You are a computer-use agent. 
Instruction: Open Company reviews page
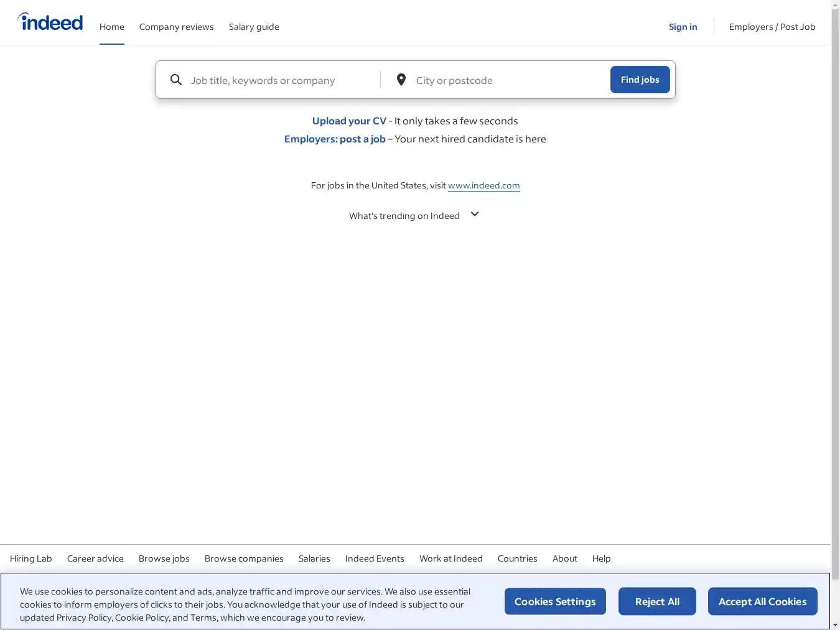tap(176, 27)
